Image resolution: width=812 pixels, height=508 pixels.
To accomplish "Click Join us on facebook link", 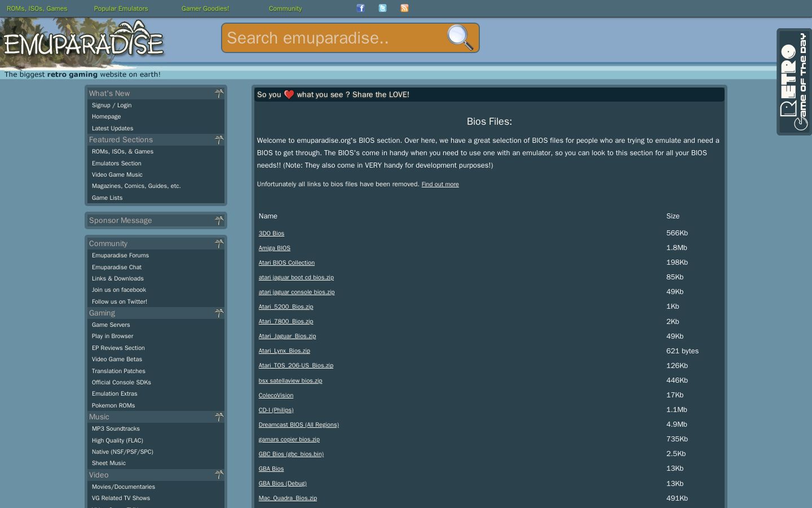I will 119,290.
